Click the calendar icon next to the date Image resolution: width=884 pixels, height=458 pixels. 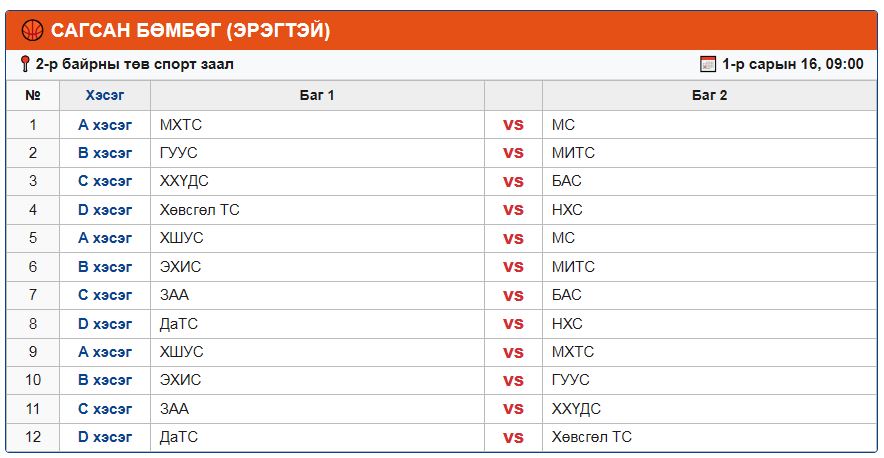coord(708,64)
